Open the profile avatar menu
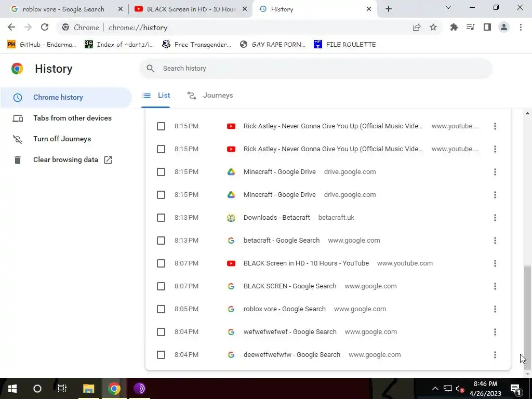 [x=504, y=28]
